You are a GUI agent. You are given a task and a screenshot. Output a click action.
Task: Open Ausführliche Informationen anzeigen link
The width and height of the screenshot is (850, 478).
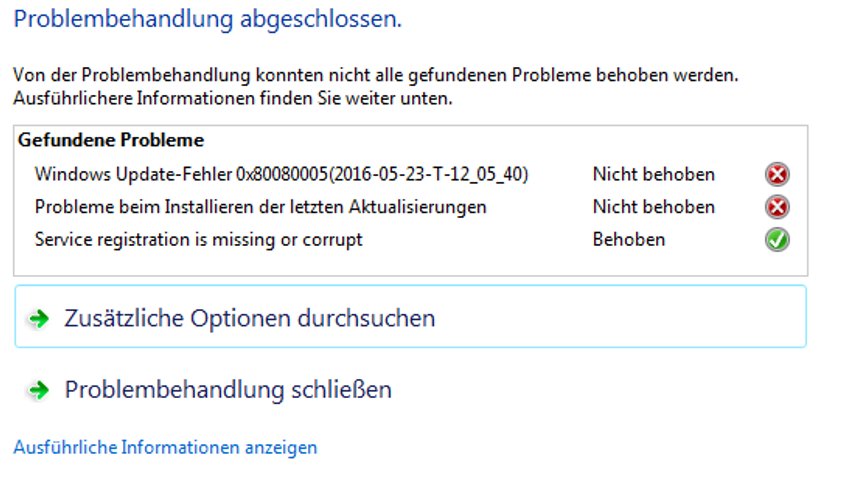(x=165, y=448)
